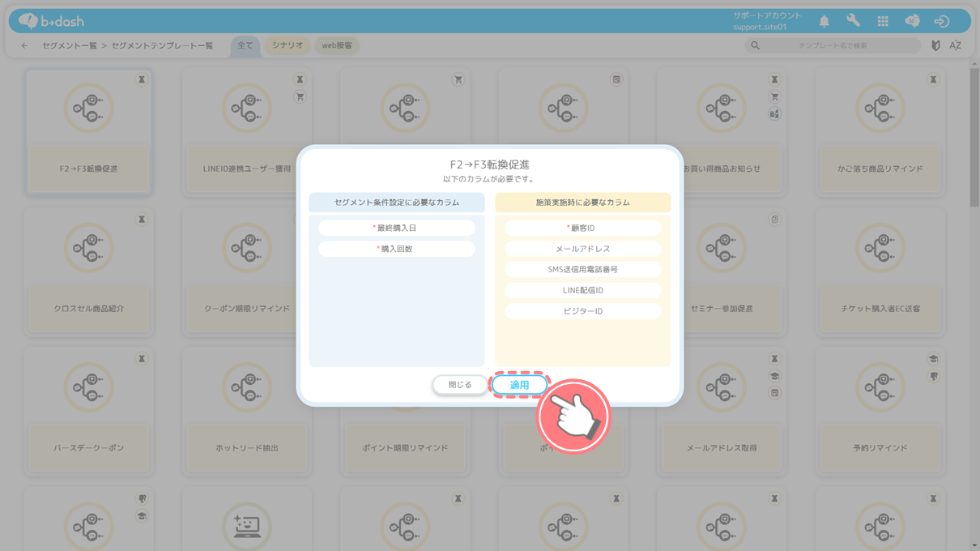Click graduation cap badge on メールアドレス取得 card
Screen dimensions: 980x551
coord(774,376)
